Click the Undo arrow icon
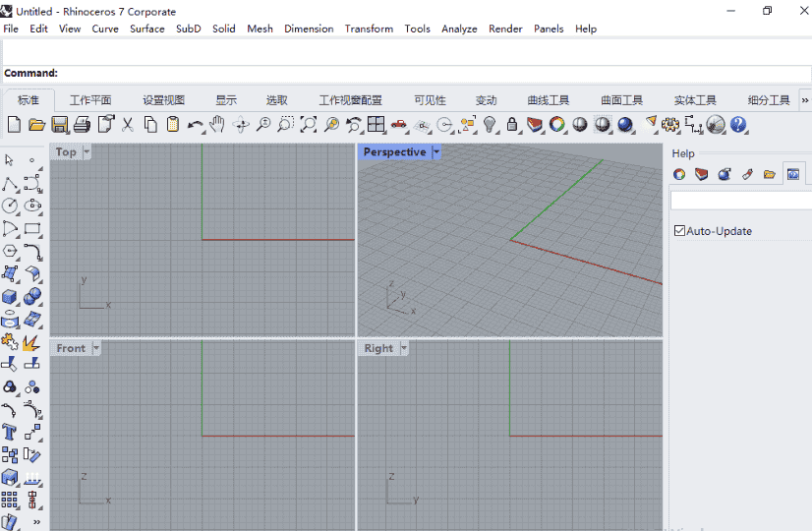The width and height of the screenshot is (812, 531). [194, 125]
